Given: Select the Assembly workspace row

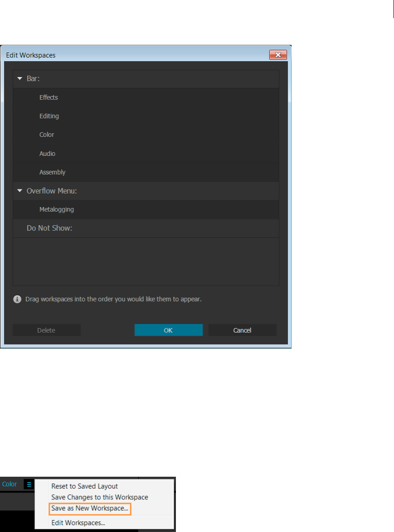Looking at the screenshot, I should 146,172.
